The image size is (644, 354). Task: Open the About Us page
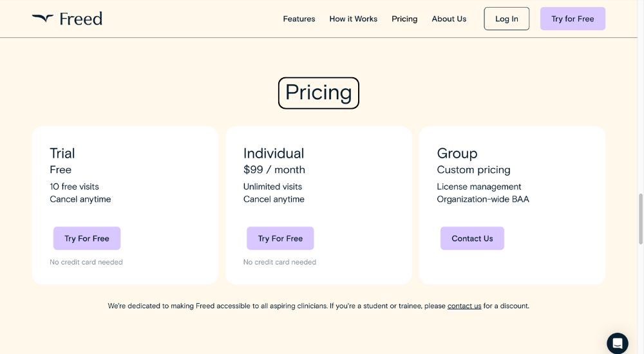[x=449, y=19]
